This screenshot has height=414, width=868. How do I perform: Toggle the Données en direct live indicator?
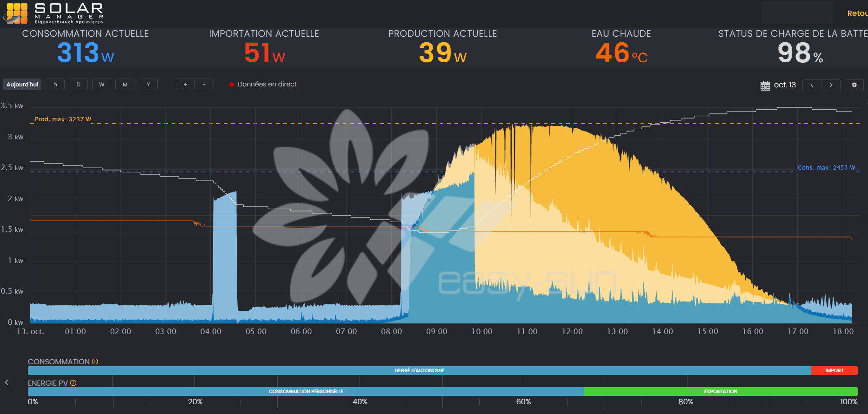click(x=232, y=85)
